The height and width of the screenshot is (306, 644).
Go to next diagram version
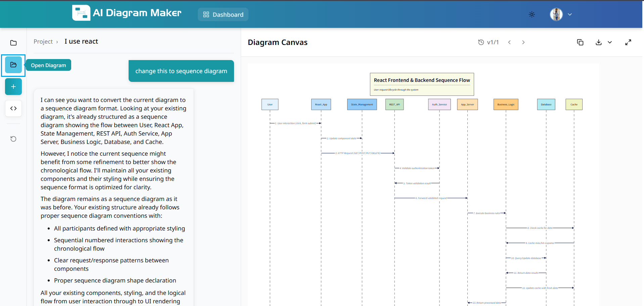tap(523, 42)
